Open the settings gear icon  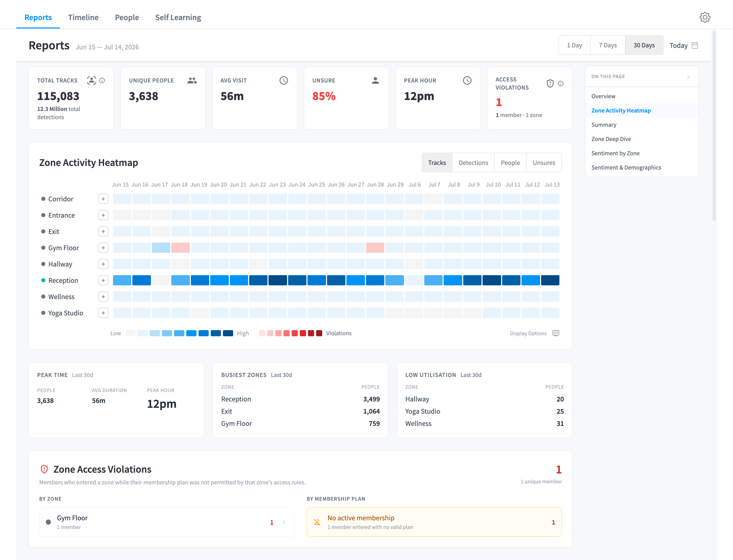point(704,17)
